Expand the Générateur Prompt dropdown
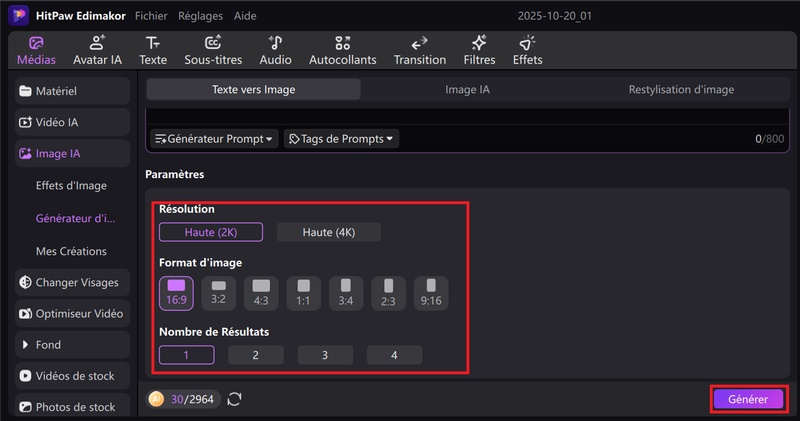Image resolution: width=800 pixels, height=421 pixels. 214,139
